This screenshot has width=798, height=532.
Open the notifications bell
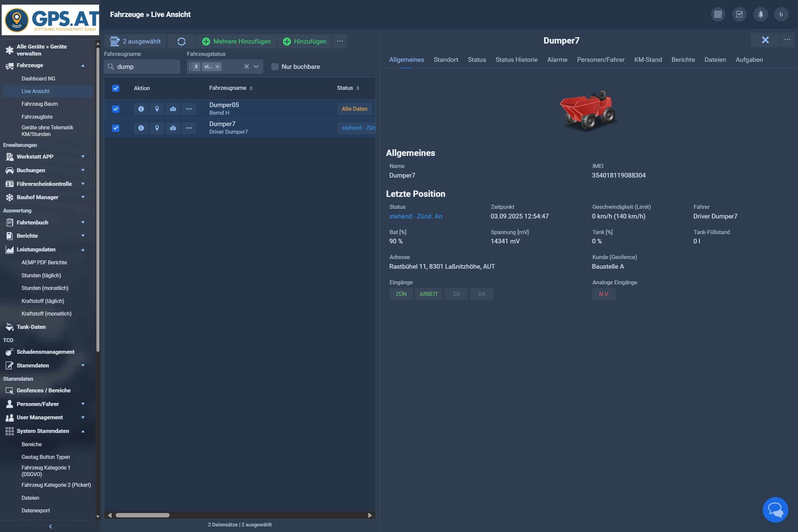coord(760,14)
